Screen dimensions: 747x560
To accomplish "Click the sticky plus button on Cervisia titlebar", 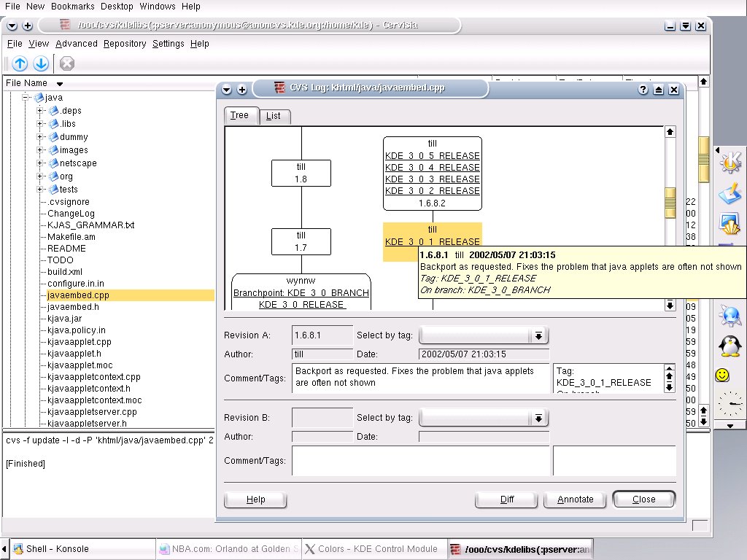I will coord(28,26).
